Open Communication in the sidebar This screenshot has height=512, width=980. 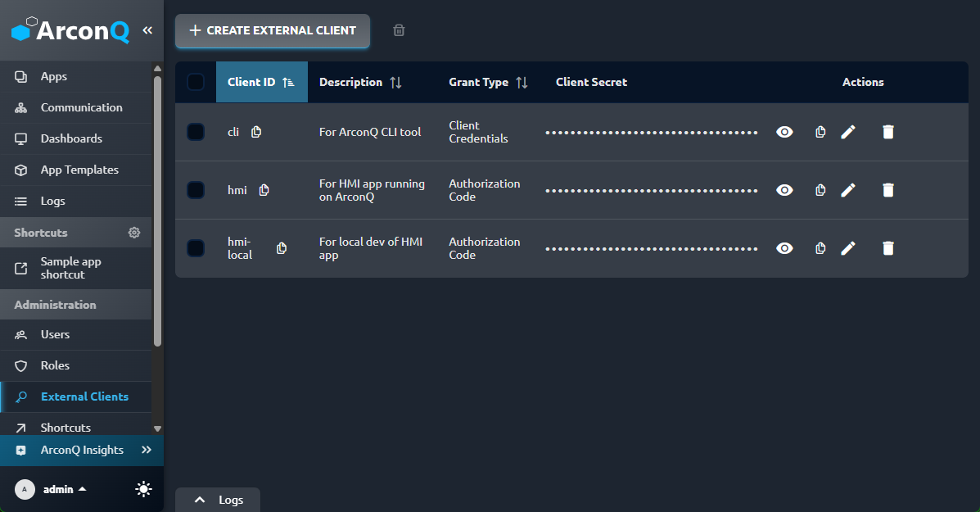tap(75, 107)
